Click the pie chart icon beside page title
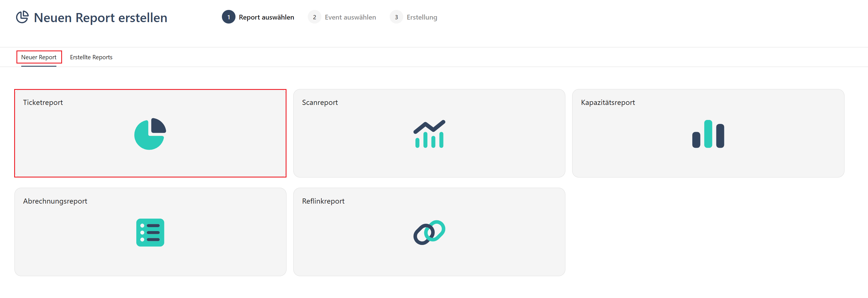Viewport: 868px width, 298px height. [22, 17]
